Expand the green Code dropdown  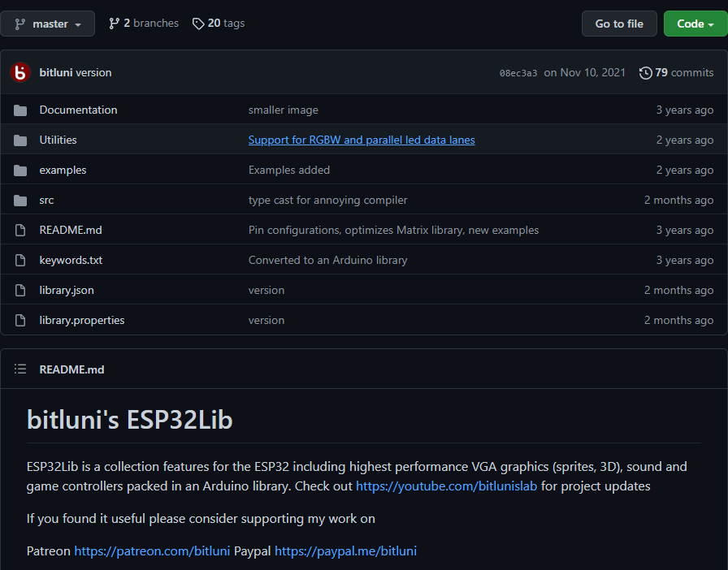(695, 24)
